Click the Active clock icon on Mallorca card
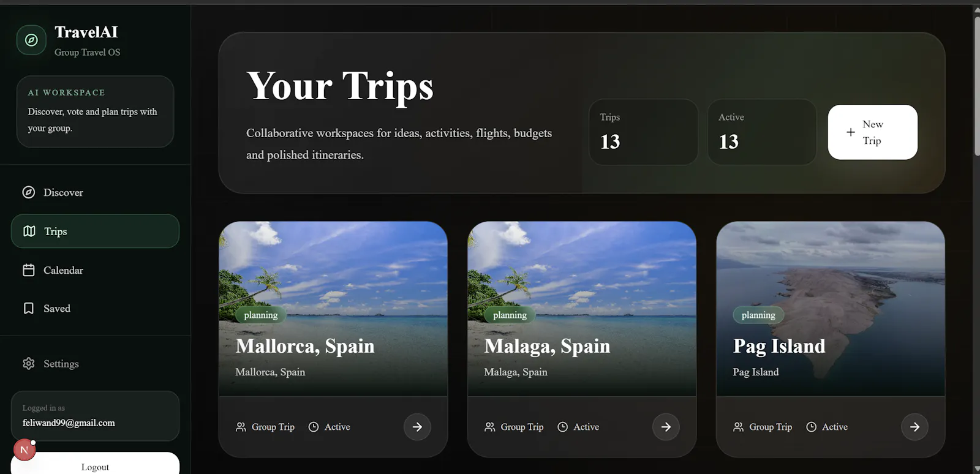Screen dimensions: 980x474 point(314,427)
